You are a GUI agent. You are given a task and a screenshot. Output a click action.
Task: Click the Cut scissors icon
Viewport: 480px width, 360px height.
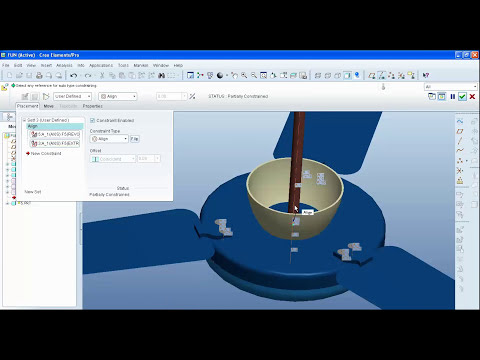click(x=102, y=76)
